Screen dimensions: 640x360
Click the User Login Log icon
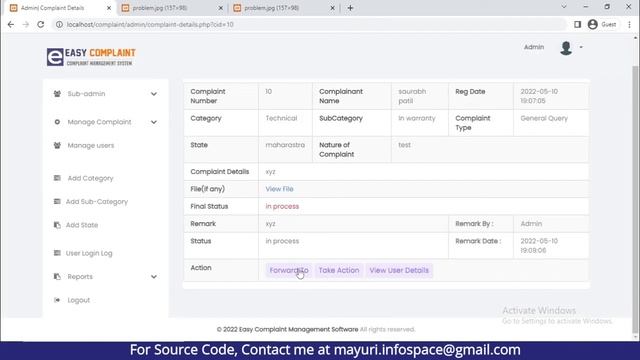point(57,253)
